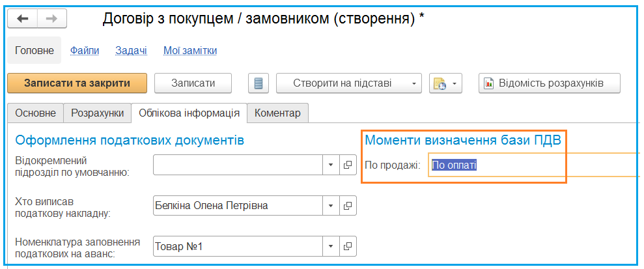The width and height of the screenshot is (644, 269).
Task: Open the Основне tab
Action: [35, 113]
